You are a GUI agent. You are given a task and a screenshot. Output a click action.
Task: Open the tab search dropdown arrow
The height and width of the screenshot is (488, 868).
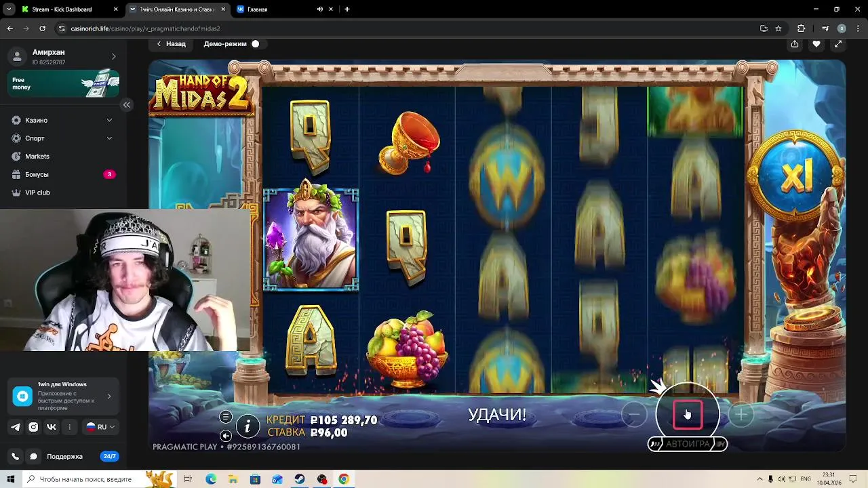click(x=9, y=9)
